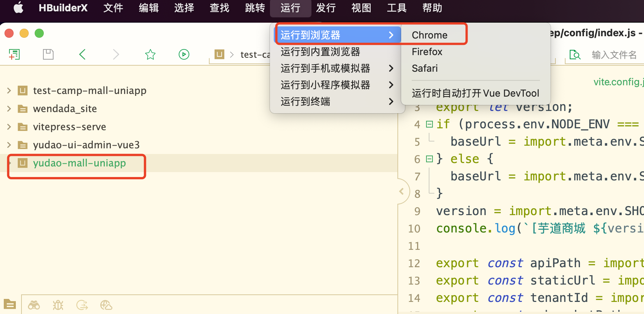Click the save file toolbar icon
The width and height of the screenshot is (644, 314).
pyautogui.click(x=48, y=54)
